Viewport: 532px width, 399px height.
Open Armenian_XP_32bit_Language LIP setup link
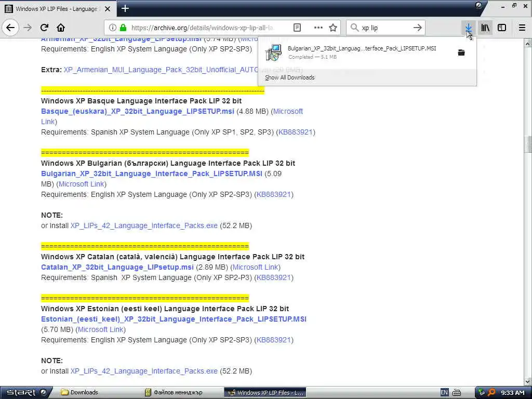121,39
